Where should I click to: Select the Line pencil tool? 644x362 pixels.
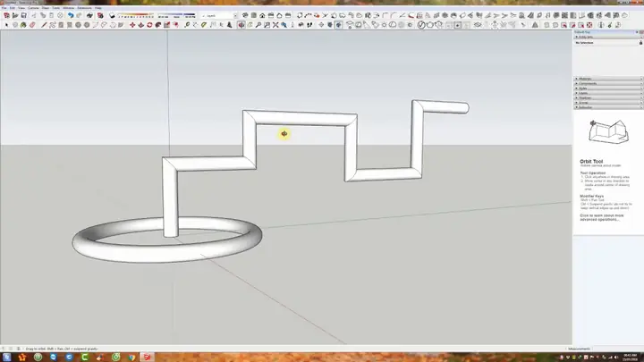point(44,25)
